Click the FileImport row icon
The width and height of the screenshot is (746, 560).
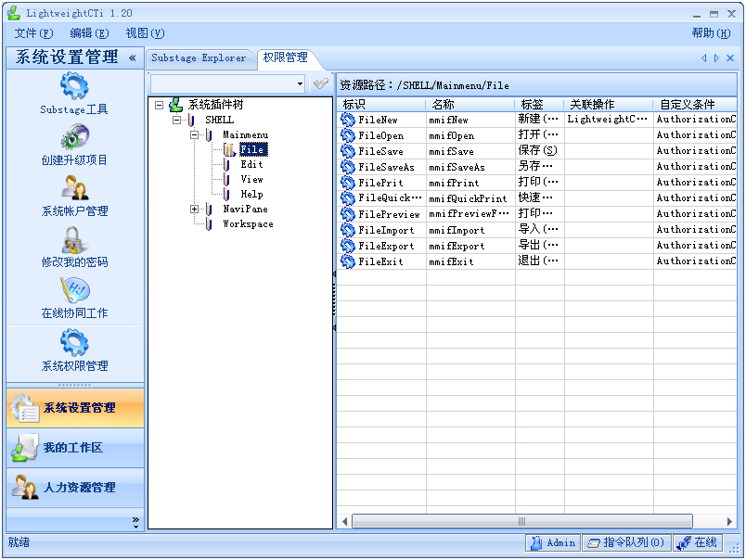pos(348,230)
